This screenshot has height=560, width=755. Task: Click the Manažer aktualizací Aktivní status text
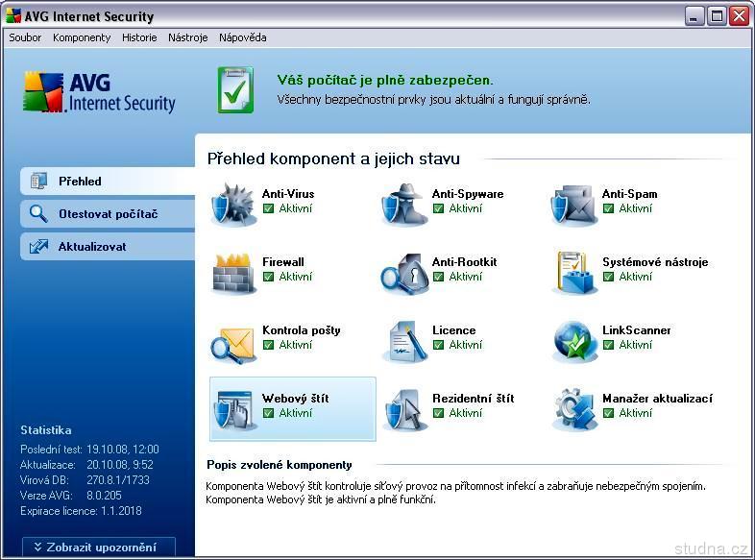pyautogui.click(x=636, y=413)
